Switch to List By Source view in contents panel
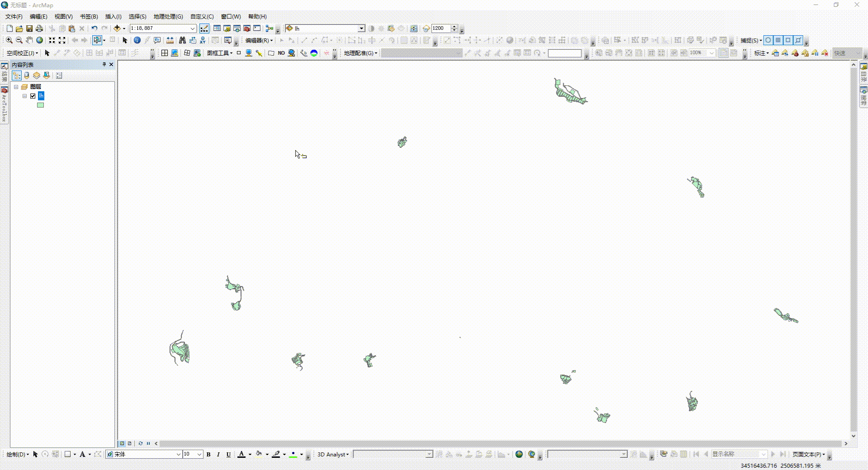868x470 pixels. click(26, 75)
